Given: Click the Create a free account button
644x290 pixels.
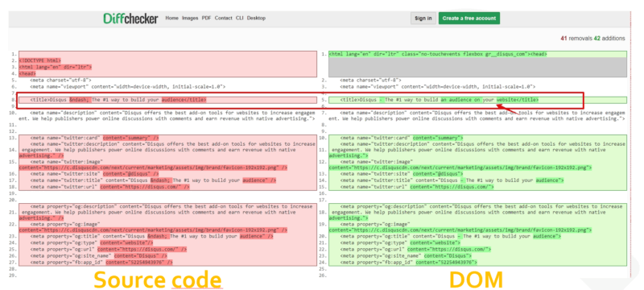Looking at the screenshot, I should 469,19.
